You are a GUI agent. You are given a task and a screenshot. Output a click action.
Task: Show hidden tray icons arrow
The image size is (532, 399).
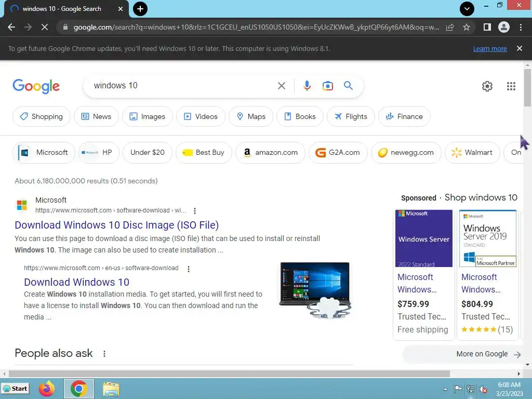445,389
